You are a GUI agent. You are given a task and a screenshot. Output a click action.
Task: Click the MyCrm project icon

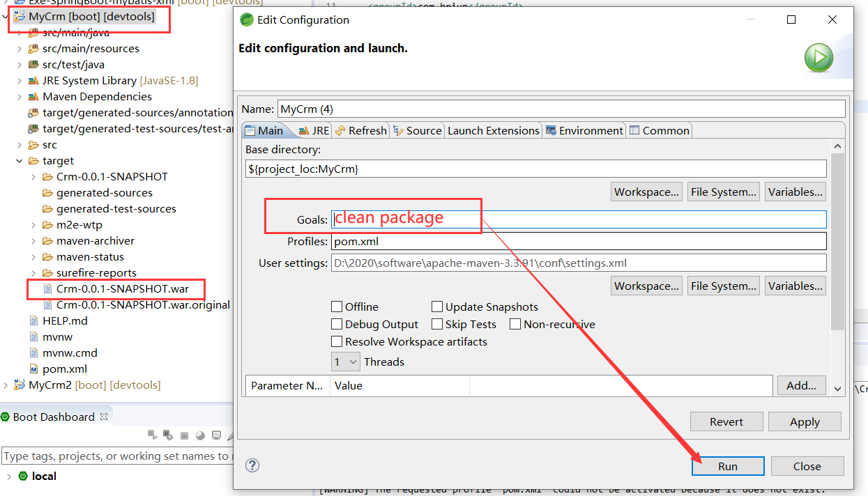[20, 16]
